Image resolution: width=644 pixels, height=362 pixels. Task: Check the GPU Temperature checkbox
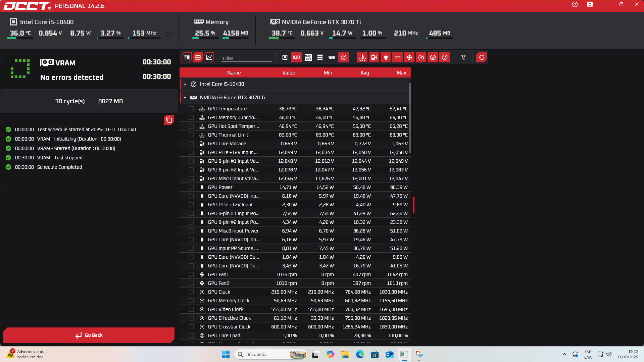(x=191, y=109)
